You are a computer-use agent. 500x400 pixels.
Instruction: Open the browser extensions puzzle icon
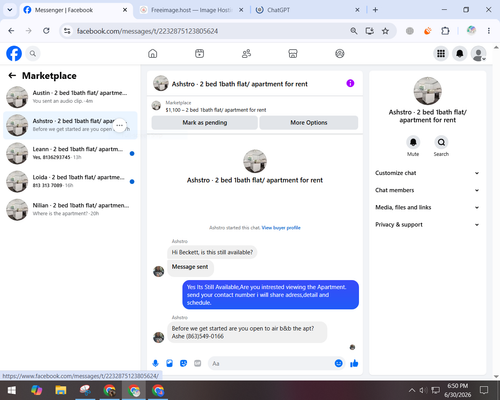point(445,31)
